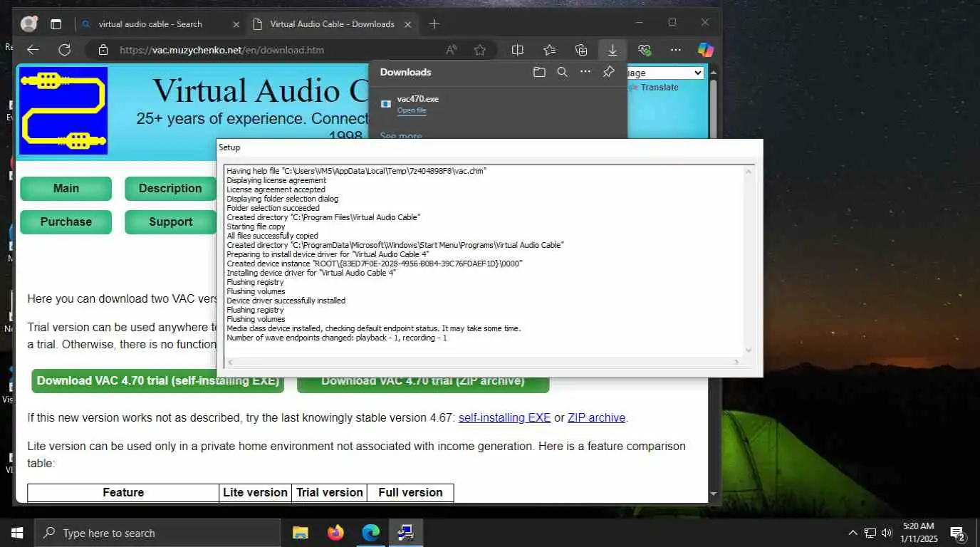The height and width of the screenshot is (547, 980).
Task: Pin the Downloads panel
Action: tap(608, 72)
